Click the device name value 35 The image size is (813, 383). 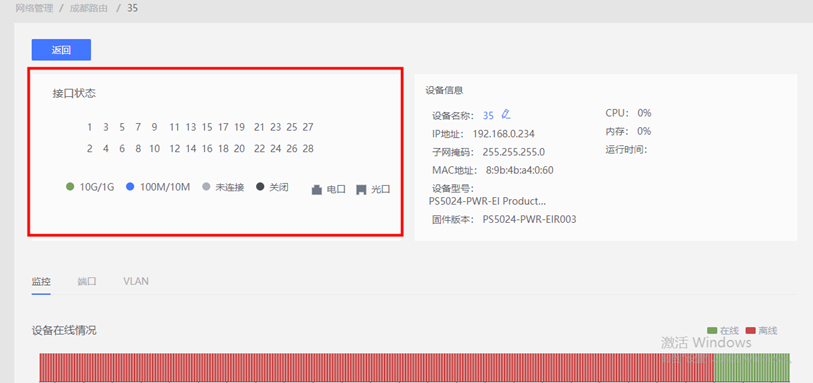coord(488,115)
